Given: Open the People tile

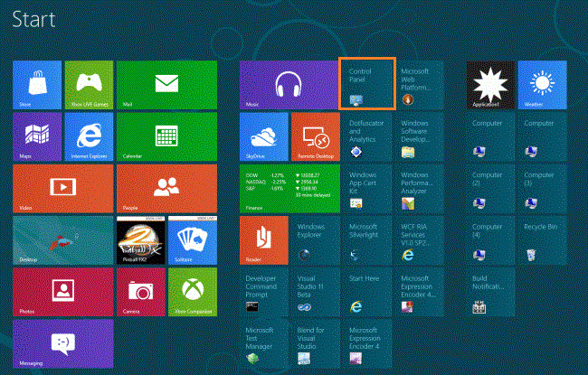Looking at the screenshot, I should click(166, 189).
